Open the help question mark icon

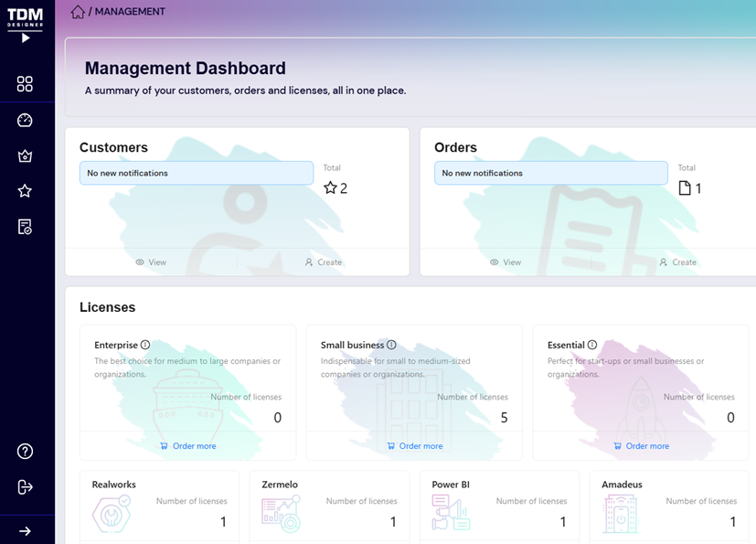click(25, 451)
